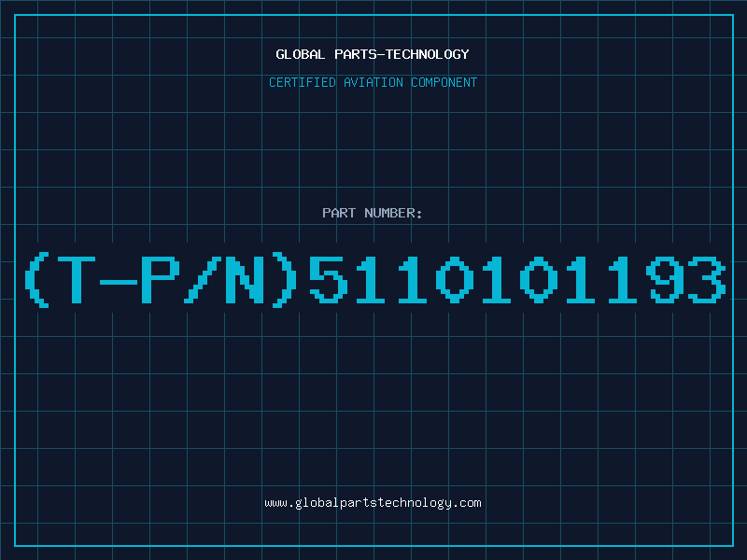Image resolution: width=747 pixels, height=560 pixels.
Task: Select the large letter N in the prefix
Action: click(245, 280)
